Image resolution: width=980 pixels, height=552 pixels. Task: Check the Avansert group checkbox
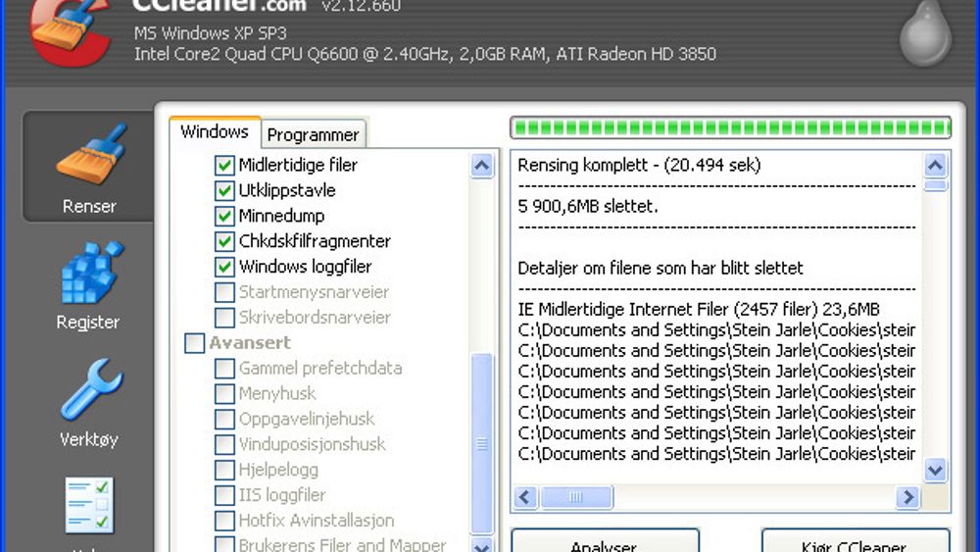pyautogui.click(x=194, y=342)
